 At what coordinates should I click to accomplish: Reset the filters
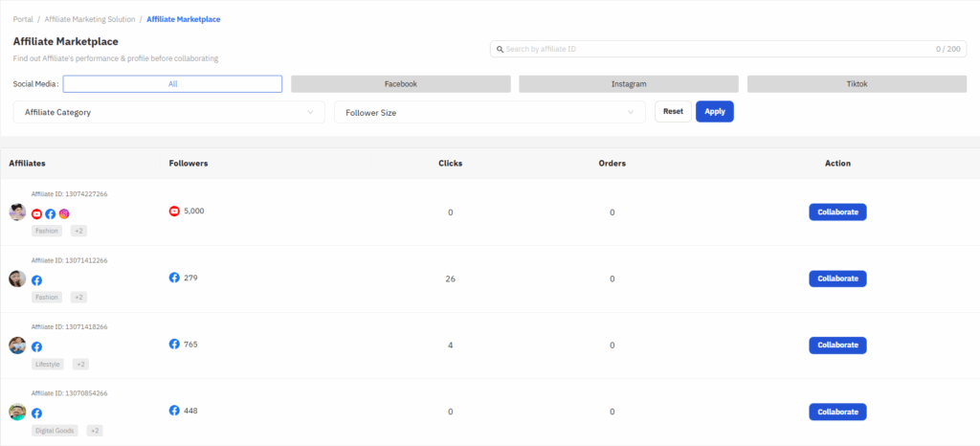click(x=673, y=111)
